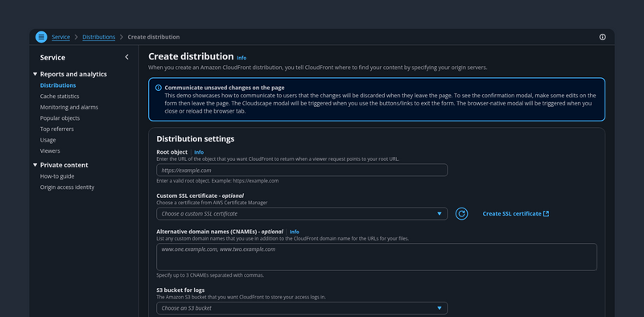Collapse the Private content section
The image size is (644, 317).
coord(35,165)
